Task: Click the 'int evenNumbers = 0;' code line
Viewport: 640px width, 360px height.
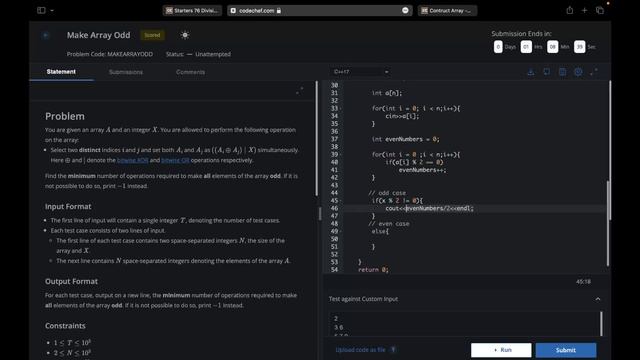Action: click(405, 139)
